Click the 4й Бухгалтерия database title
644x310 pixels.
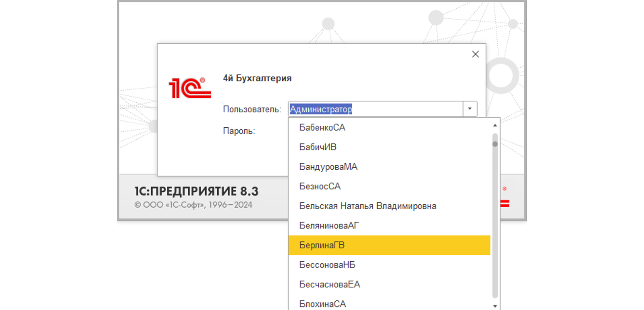(x=257, y=78)
